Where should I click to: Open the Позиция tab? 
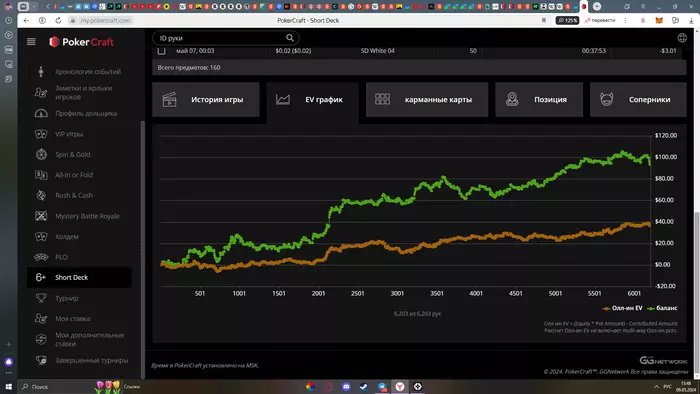539,100
